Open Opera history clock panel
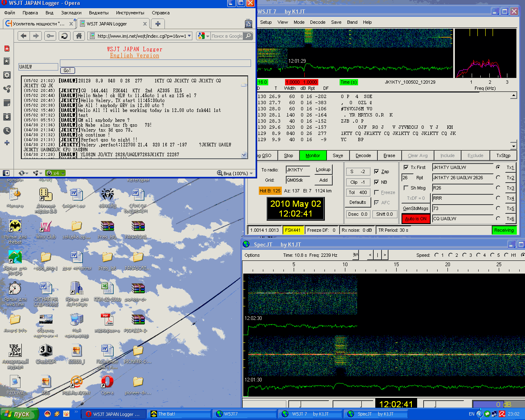The image size is (525, 420). pyautogui.click(x=7, y=131)
